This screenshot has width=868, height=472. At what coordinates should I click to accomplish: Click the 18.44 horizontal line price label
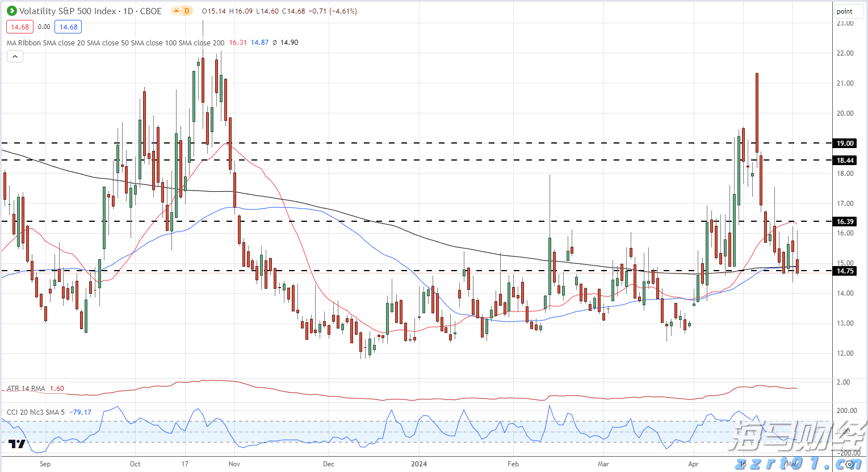[845, 160]
